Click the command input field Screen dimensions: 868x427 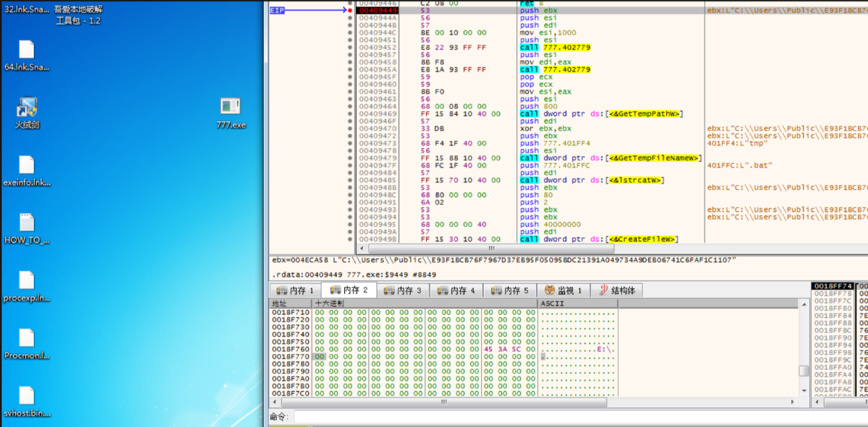coord(542,417)
